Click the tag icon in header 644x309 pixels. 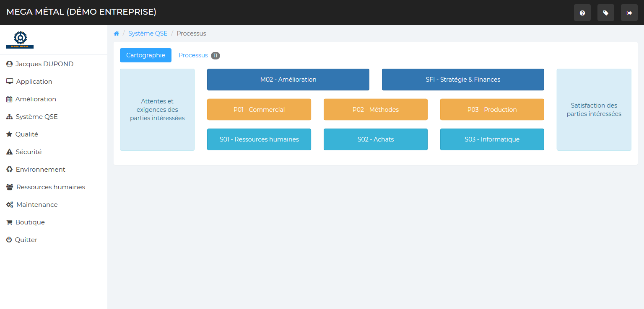coord(605,13)
